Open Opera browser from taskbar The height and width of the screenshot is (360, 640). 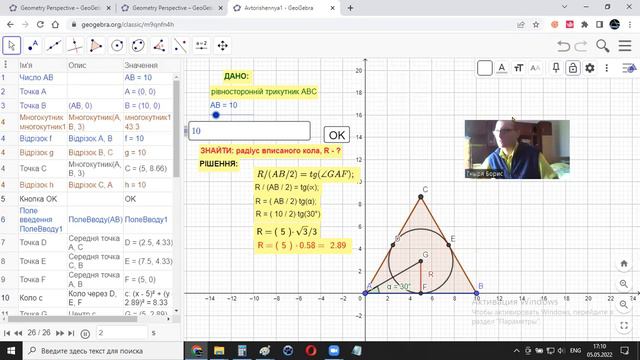pyautogui.click(x=311, y=351)
